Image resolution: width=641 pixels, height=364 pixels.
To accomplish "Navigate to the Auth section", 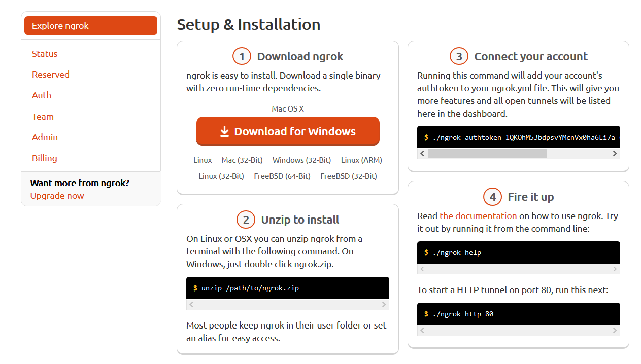I will point(41,95).
